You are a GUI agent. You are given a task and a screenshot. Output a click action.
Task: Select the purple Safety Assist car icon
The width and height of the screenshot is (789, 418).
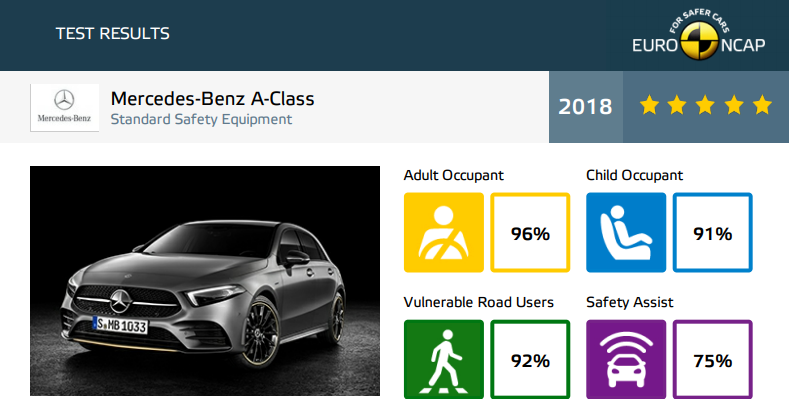tap(626, 359)
